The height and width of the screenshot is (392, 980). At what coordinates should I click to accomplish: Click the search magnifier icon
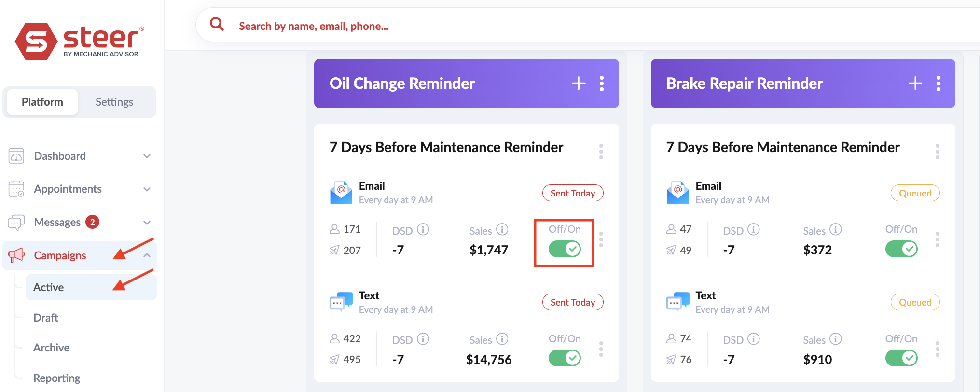point(216,24)
